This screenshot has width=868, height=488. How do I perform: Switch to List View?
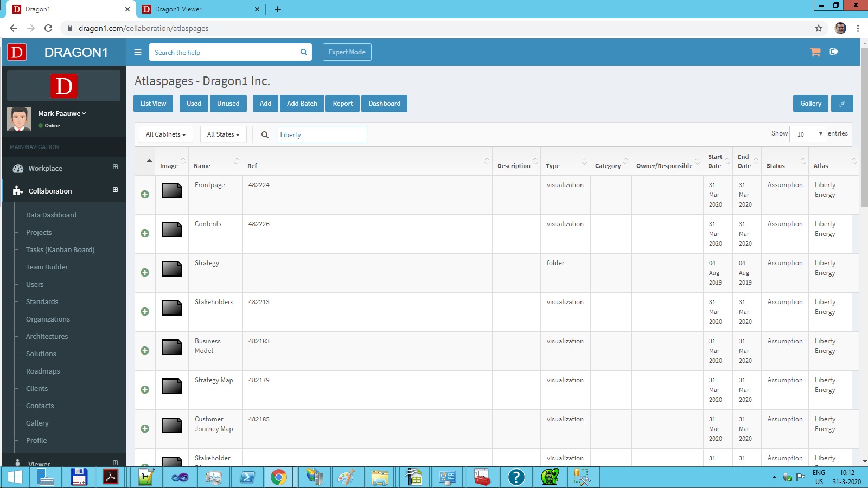click(154, 104)
